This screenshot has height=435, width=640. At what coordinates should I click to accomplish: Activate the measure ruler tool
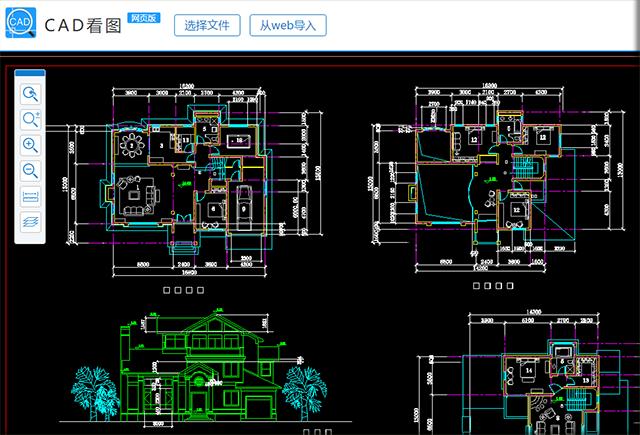(x=31, y=196)
